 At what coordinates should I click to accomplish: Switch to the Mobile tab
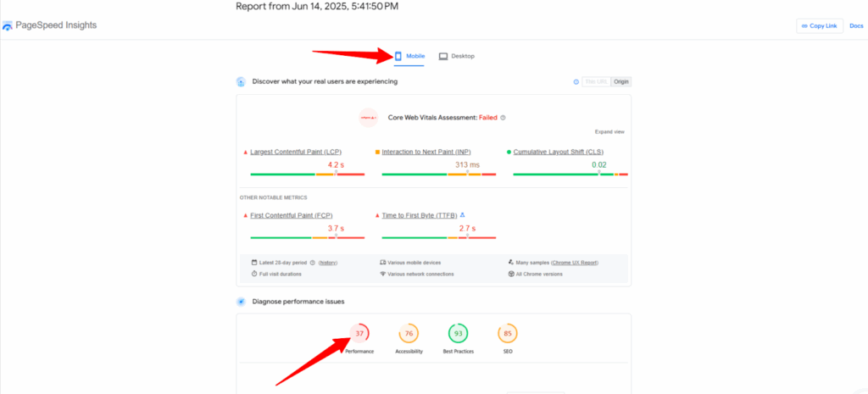(409, 56)
